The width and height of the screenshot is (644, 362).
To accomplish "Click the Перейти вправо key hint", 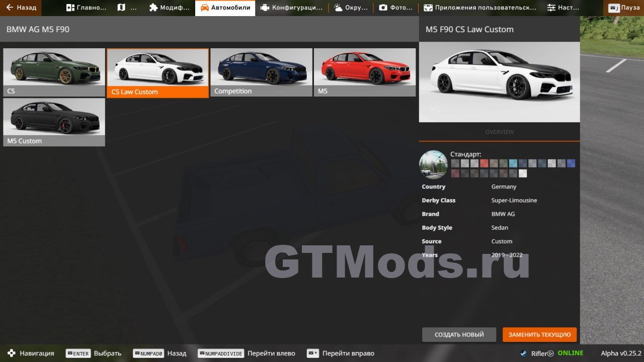I will tap(341, 353).
